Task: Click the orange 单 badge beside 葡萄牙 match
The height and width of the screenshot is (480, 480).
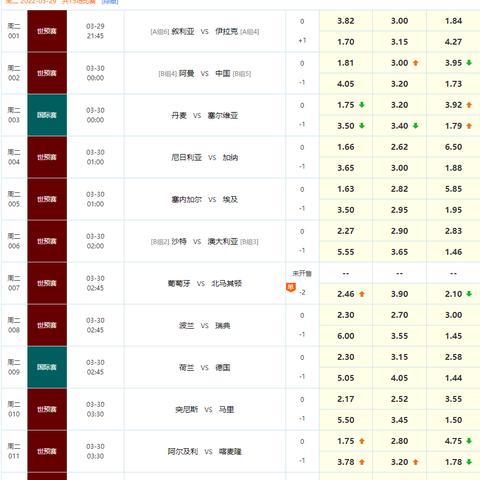Action: coord(291,287)
